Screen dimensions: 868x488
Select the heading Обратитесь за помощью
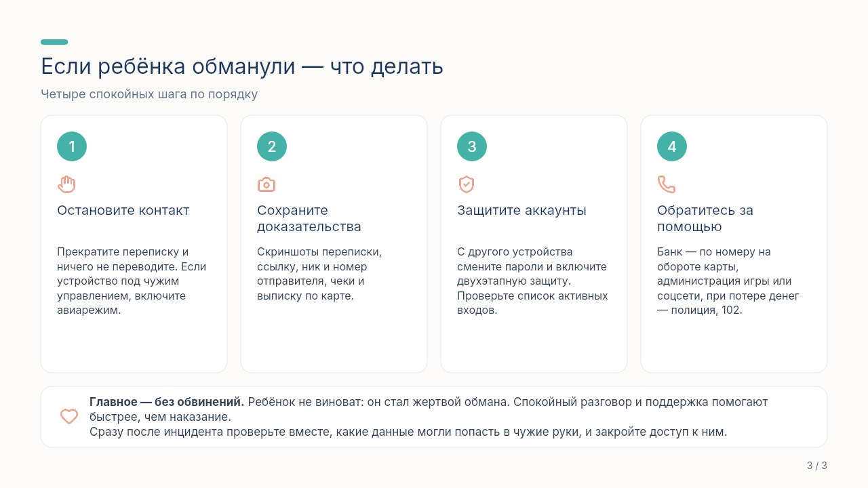click(705, 218)
